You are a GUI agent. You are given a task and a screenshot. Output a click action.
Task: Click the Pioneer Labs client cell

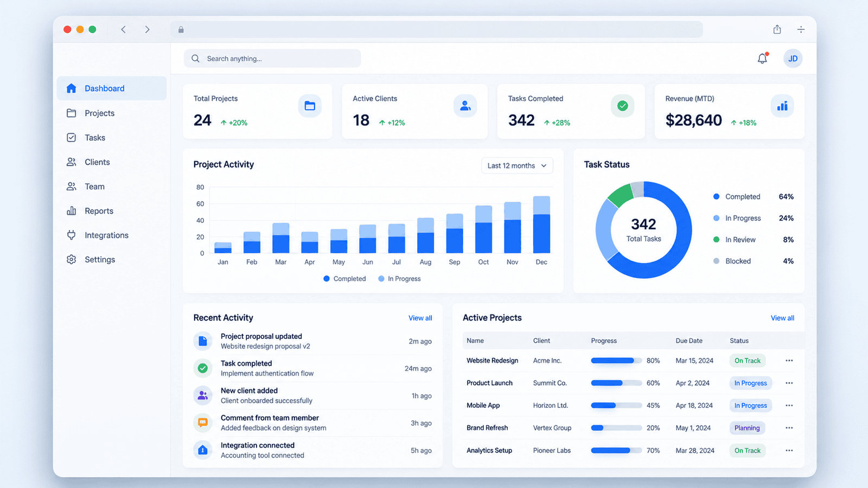[x=552, y=451]
